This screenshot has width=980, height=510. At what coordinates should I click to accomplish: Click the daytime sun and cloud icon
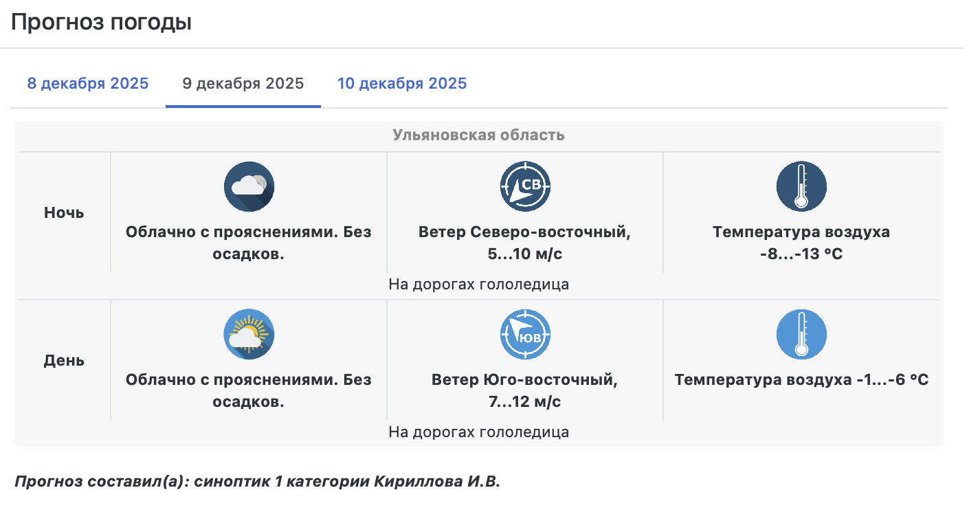[x=249, y=335]
